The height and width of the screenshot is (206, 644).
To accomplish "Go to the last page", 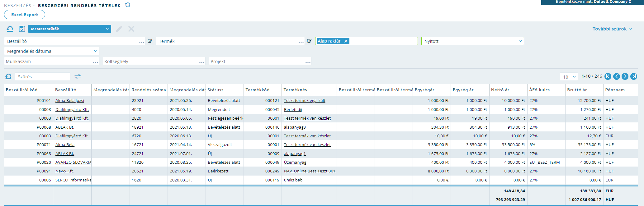I will coord(634,76).
